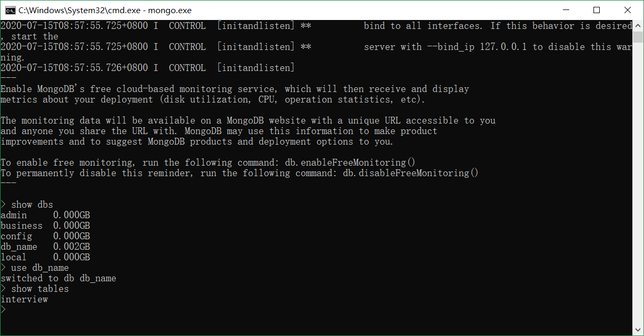Click the active mongo shell prompt line
The height and width of the screenshot is (336, 644).
4,310
